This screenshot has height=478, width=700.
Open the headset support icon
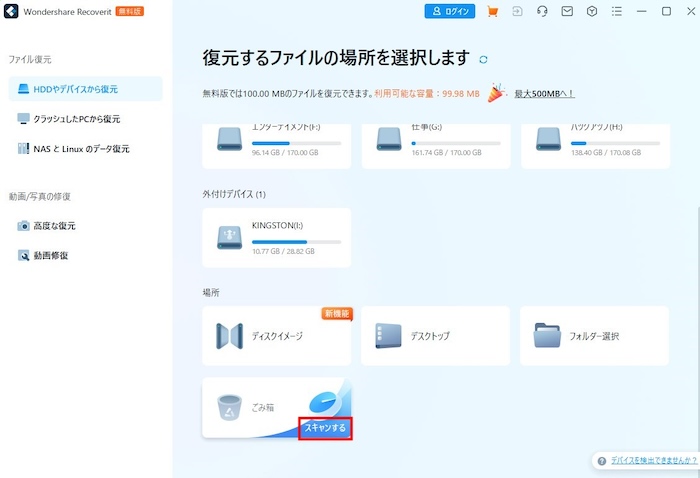point(542,12)
